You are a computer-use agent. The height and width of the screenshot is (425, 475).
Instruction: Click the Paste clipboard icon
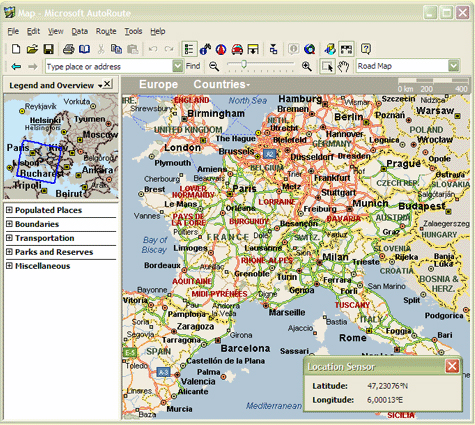132,49
